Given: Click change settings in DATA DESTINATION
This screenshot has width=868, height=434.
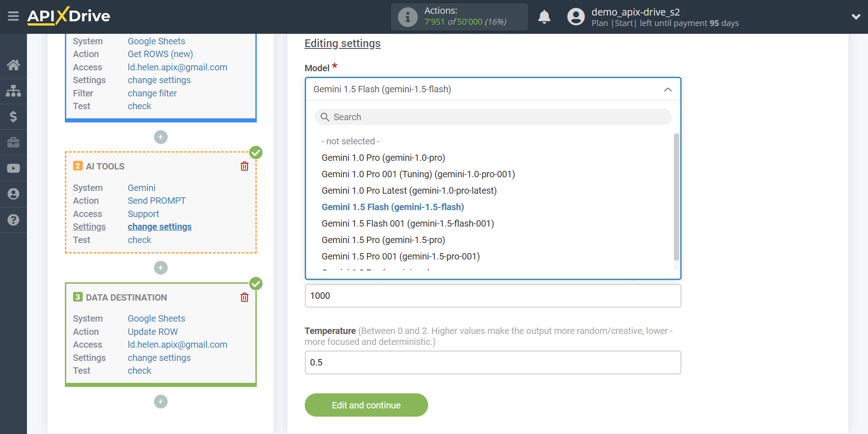Looking at the screenshot, I should (x=159, y=358).
